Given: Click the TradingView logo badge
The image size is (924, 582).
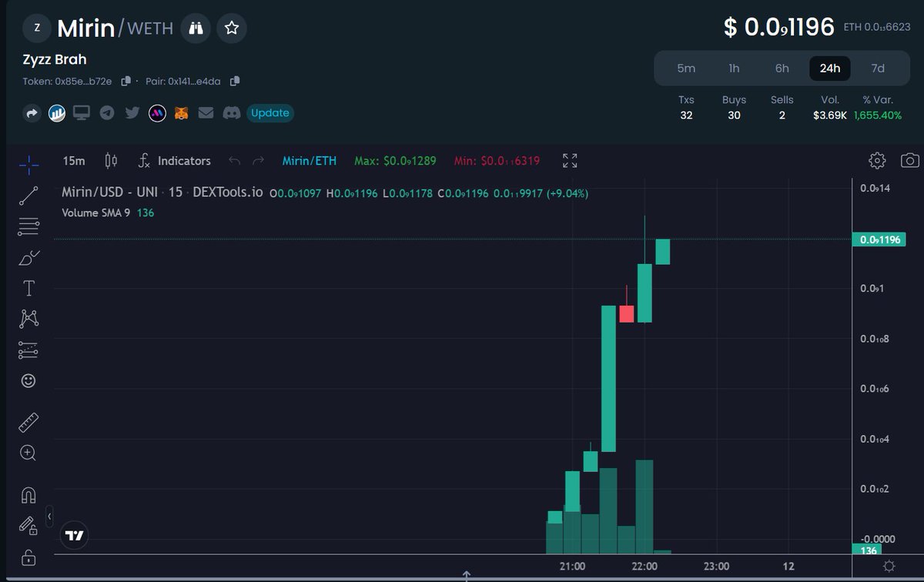Looking at the screenshot, I should click(74, 535).
